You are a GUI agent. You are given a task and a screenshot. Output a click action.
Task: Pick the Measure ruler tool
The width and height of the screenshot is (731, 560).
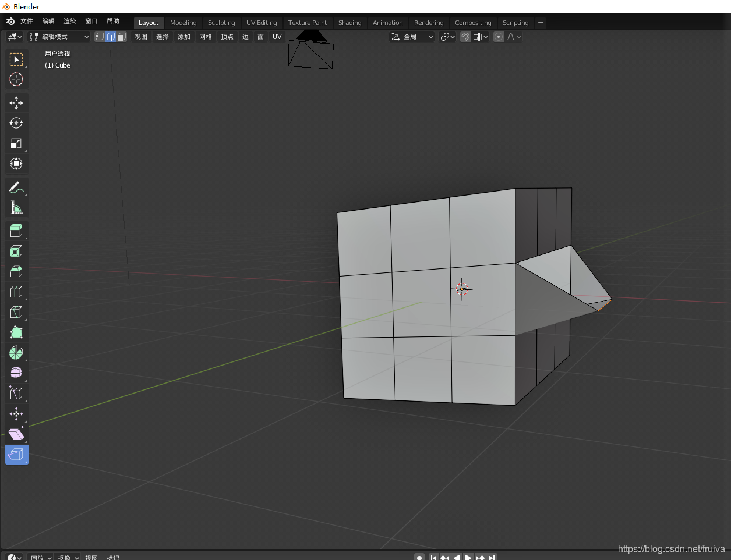[16, 208]
